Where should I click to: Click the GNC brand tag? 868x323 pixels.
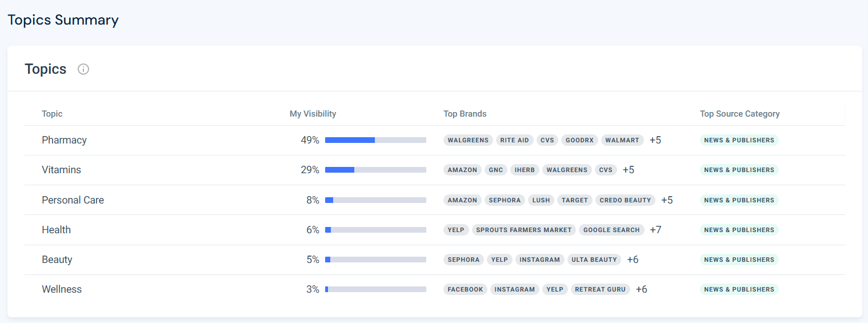click(496, 170)
